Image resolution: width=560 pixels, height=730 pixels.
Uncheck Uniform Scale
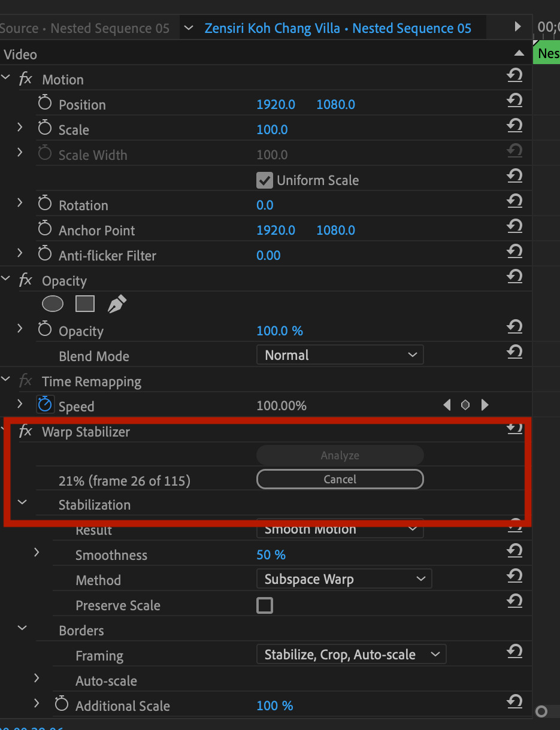point(264,180)
